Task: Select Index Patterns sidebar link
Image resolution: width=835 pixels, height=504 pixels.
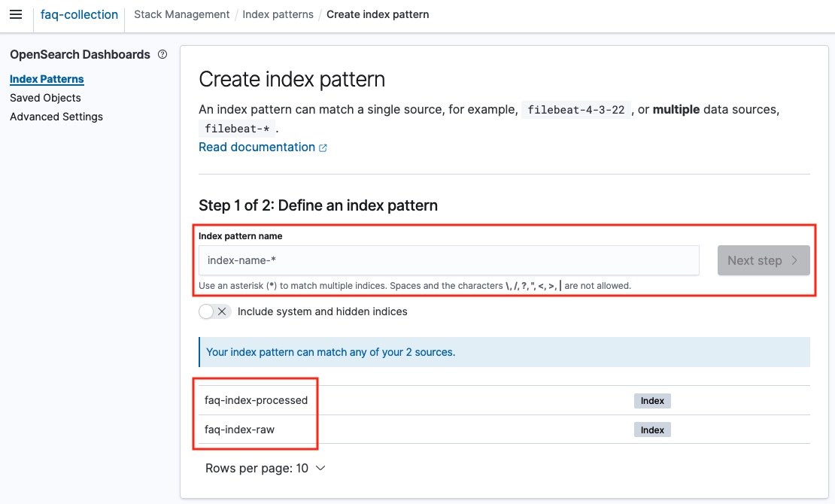Action: coord(47,80)
